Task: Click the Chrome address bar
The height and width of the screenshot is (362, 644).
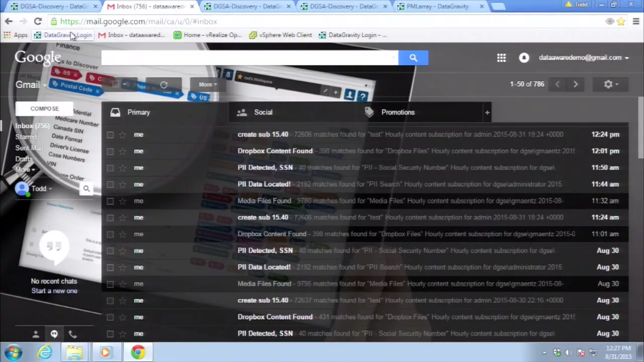Action: coord(327,21)
